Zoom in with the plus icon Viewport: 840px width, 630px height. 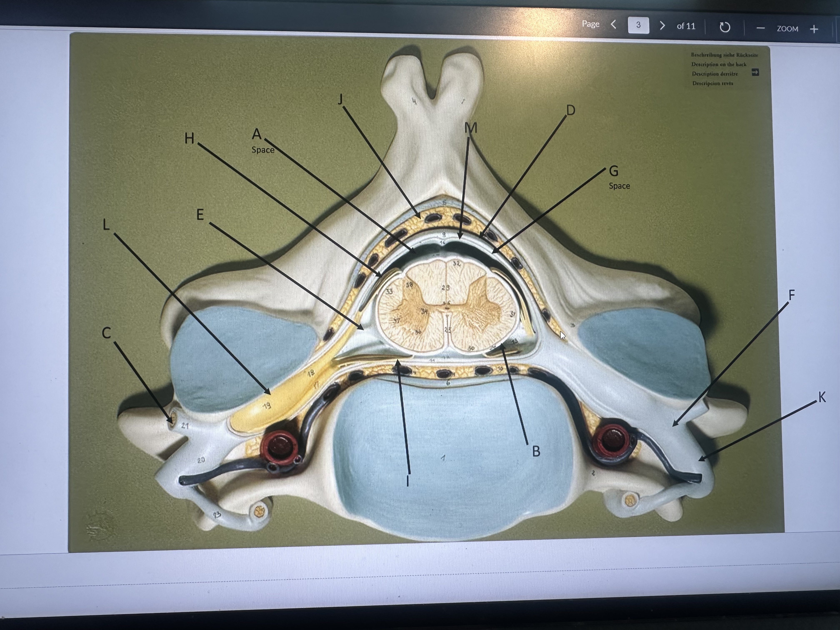pyautogui.click(x=814, y=29)
